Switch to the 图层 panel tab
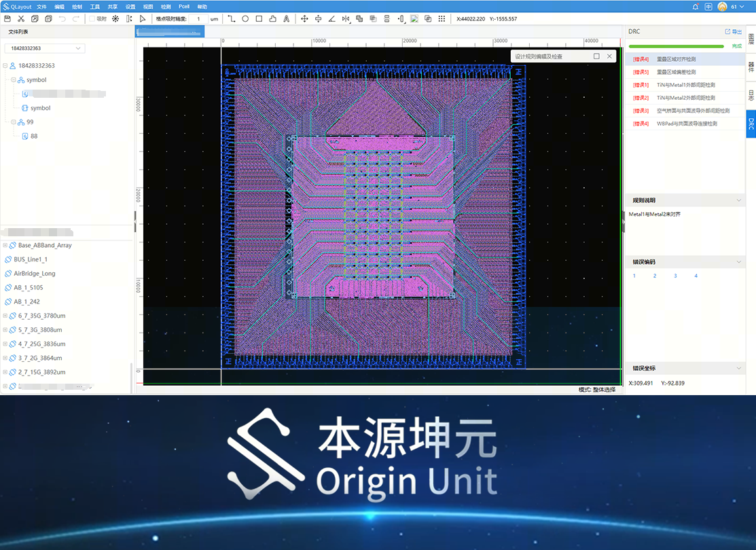Screen dimensions: 756x550 (x=750, y=39)
